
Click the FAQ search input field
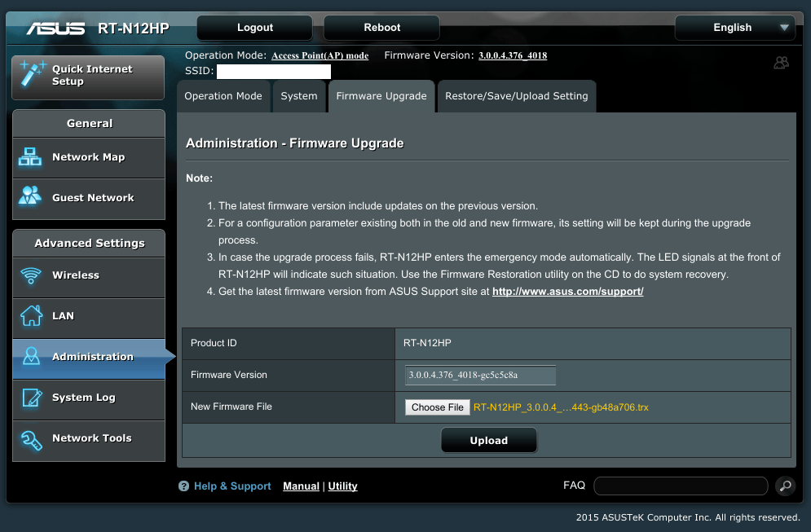point(681,486)
